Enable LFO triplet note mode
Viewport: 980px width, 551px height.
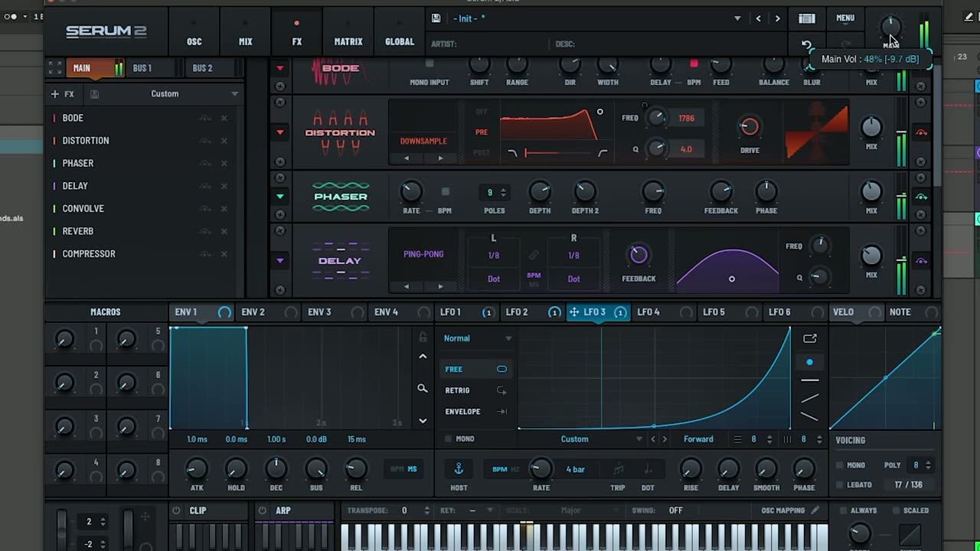coord(618,469)
